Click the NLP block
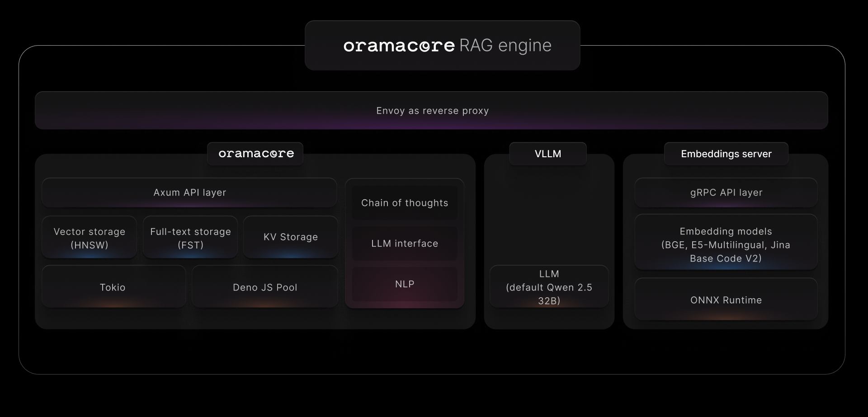Image resolution: width=868 pixels, height=417 pixels. (x=405, y=284)
